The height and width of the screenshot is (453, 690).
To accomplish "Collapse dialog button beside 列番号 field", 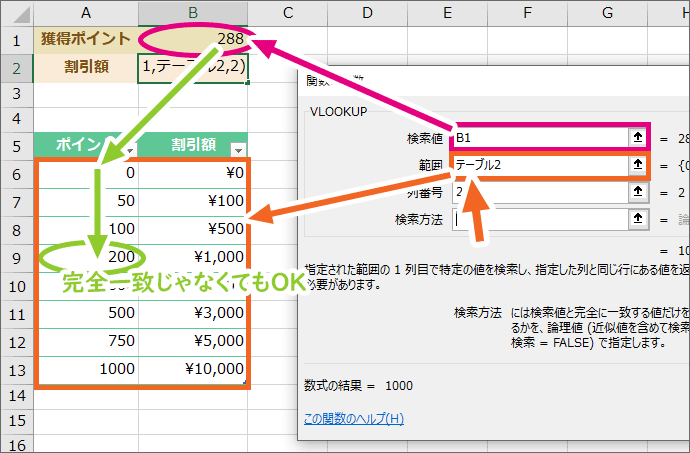I will 638,192.
